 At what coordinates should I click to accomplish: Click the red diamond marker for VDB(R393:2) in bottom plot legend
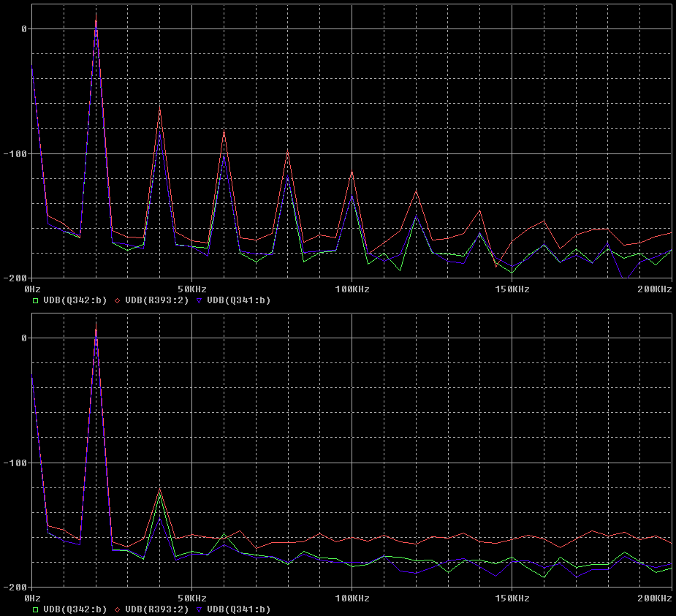(x=117, y=609)
